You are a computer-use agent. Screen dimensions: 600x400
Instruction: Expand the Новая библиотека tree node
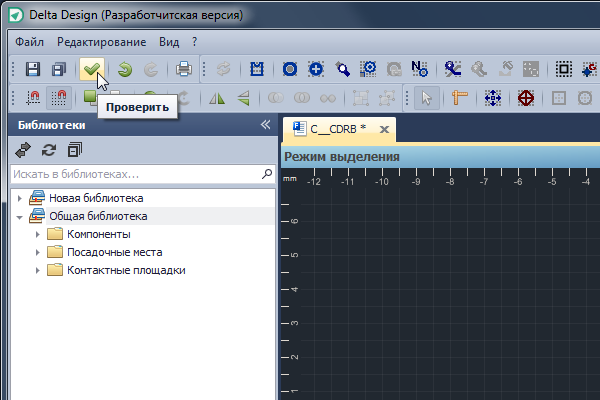[x=21, y=198]
